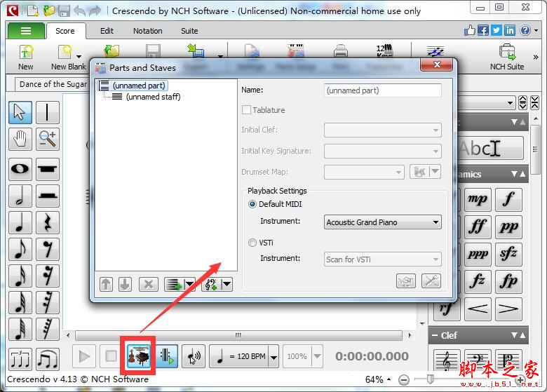Open the 120 BPM tempo dropdown arrow
The width and height of the screenshot is (547, 392).
point(273,356)
